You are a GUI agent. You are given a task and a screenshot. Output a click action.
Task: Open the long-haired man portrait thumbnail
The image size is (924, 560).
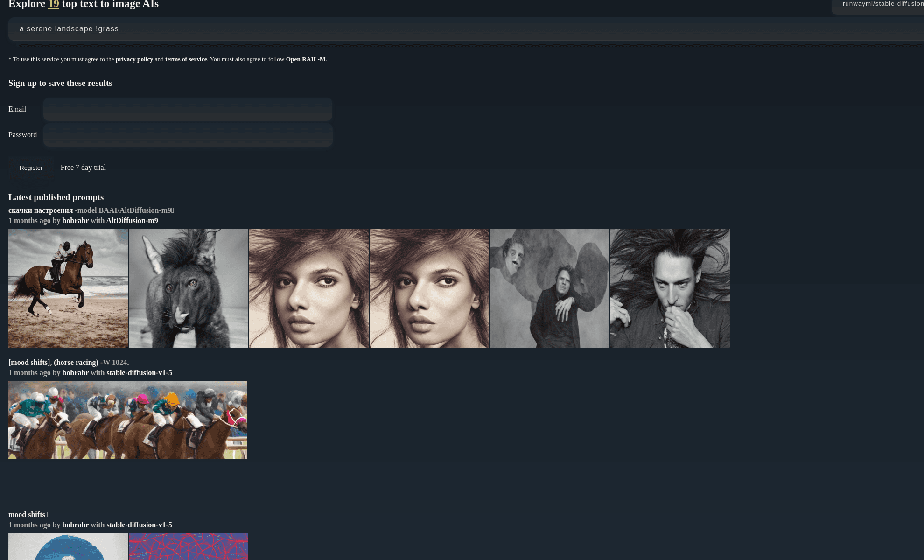(x=670, y=288)
